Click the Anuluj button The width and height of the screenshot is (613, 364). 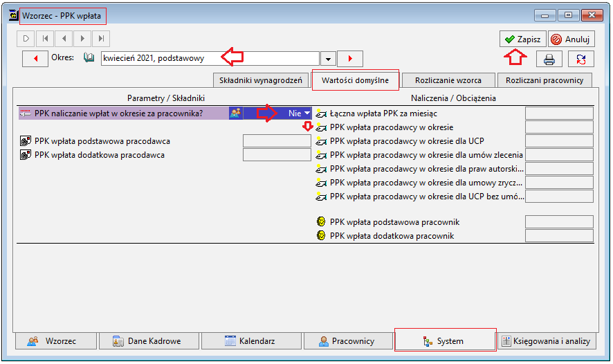(x=571, y=39)
